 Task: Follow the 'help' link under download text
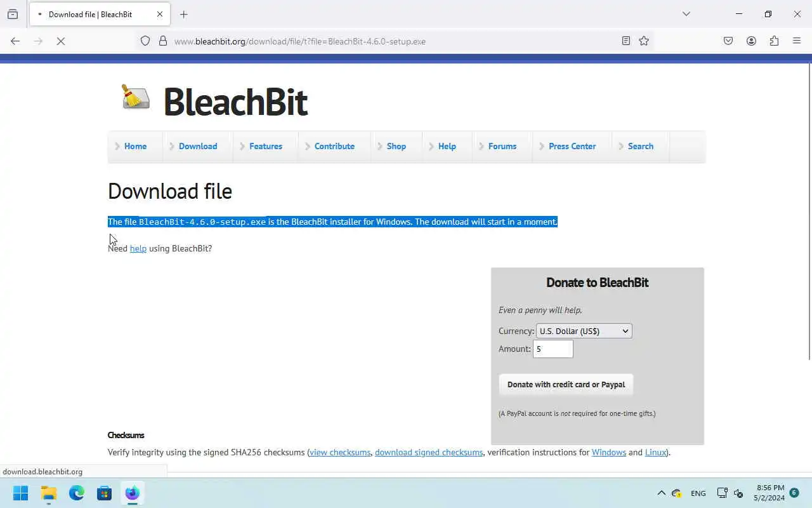click(138, 248)
